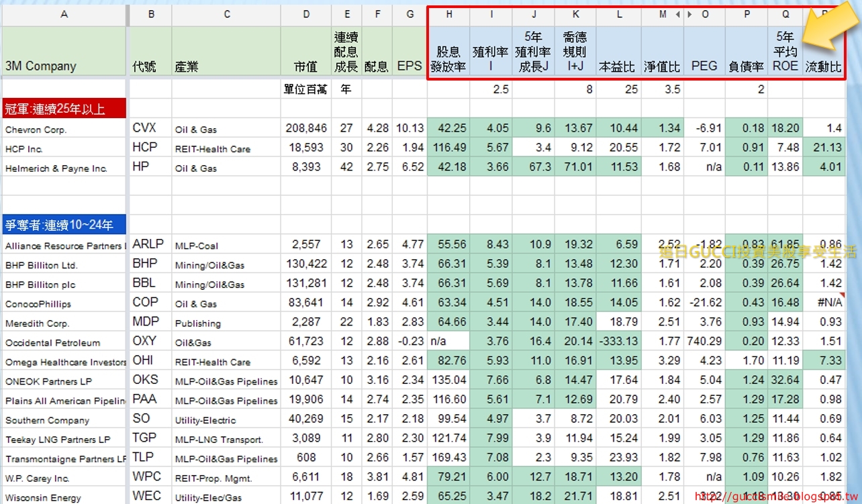This screenshot has height=504, width=862.
Task: Select column L header
Action: point(619,14)
